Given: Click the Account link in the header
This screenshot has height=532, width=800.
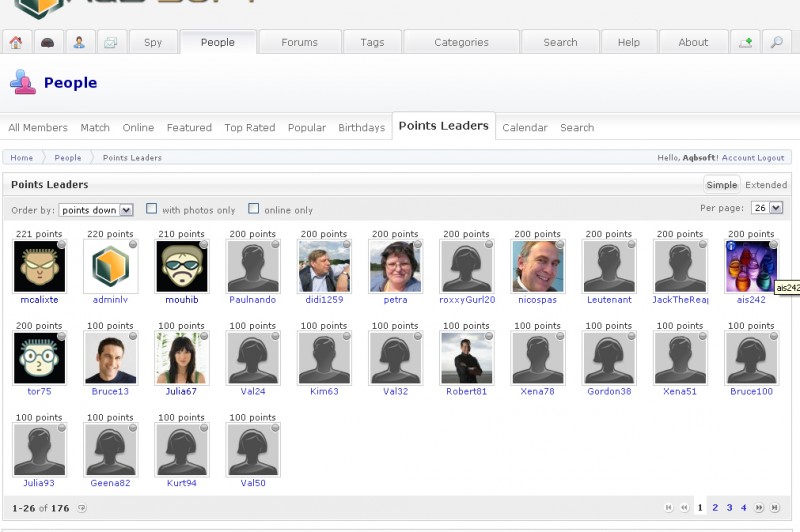Looking at the screenshot, I should click(738, 158).
